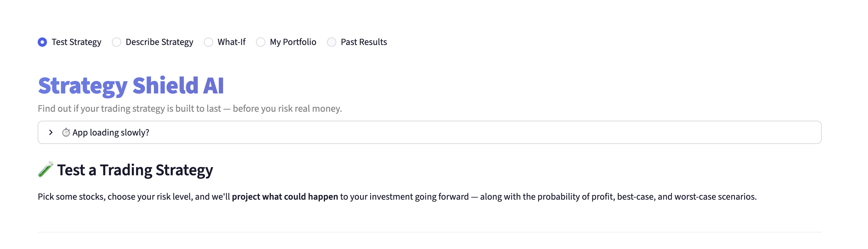868x249 pixels.
Task: Expand using the chevron arrow icon
Action: point(51,133)
